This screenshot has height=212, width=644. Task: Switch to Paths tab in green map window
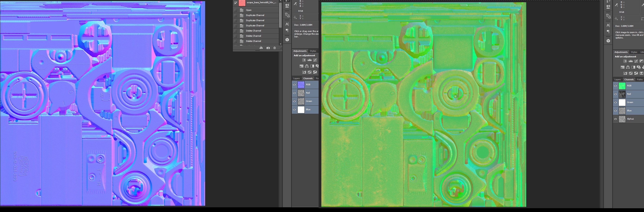640,80
